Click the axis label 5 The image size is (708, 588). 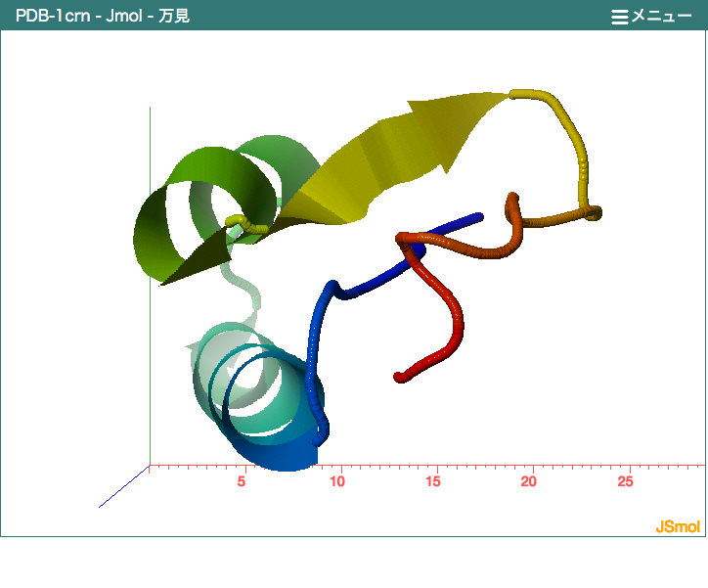point(242,481)
